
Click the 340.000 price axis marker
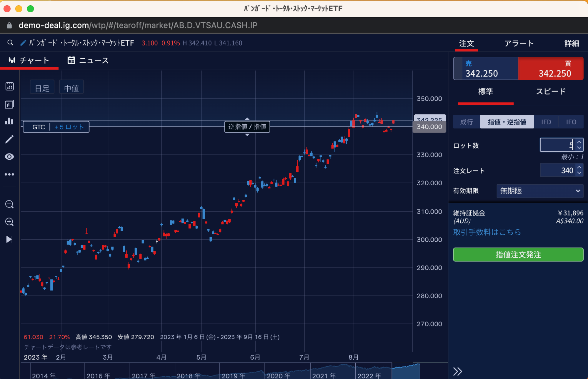[429, 127]
